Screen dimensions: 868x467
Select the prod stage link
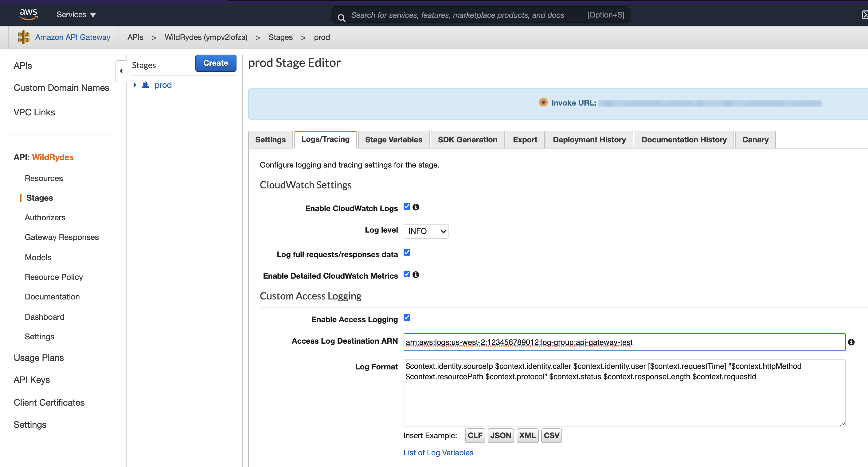coord(163,85)
